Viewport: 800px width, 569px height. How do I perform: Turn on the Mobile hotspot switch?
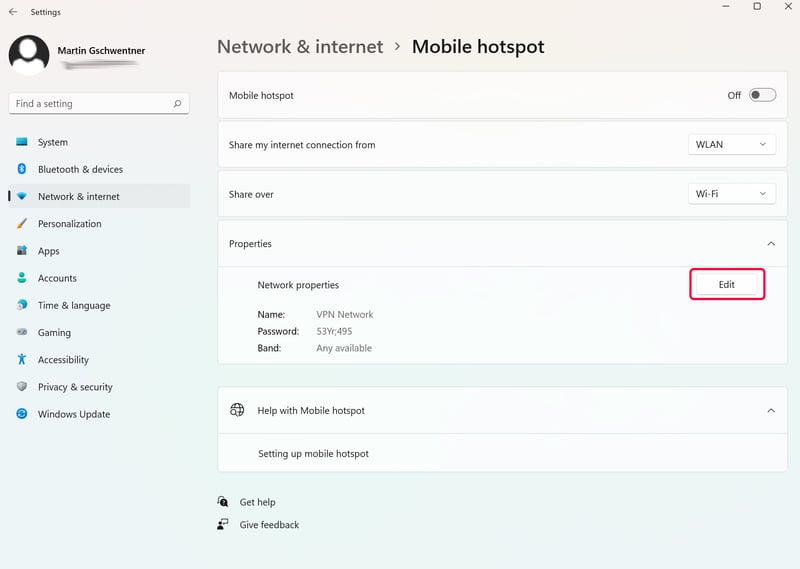coord(762,95)
